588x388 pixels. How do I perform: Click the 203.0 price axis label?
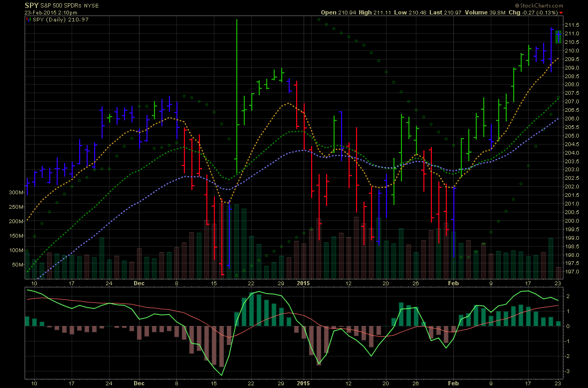pyautogui.click(x=571, y=170)
